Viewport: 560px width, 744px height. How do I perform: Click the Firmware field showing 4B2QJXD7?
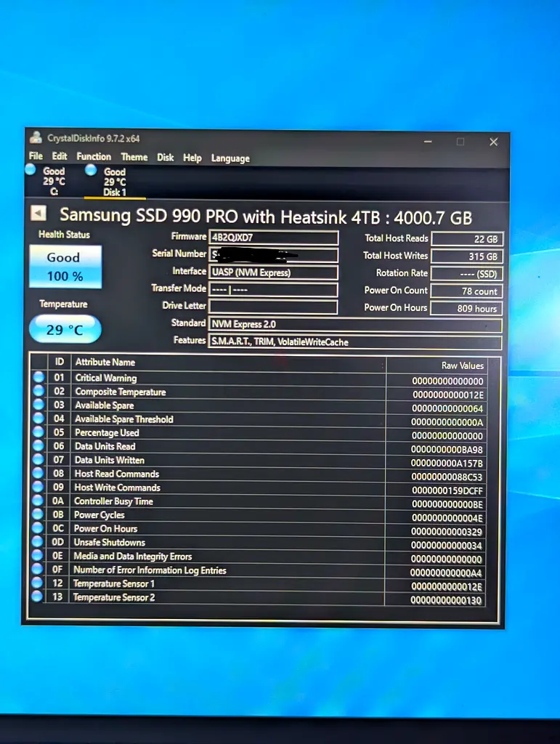coord(274,238)
